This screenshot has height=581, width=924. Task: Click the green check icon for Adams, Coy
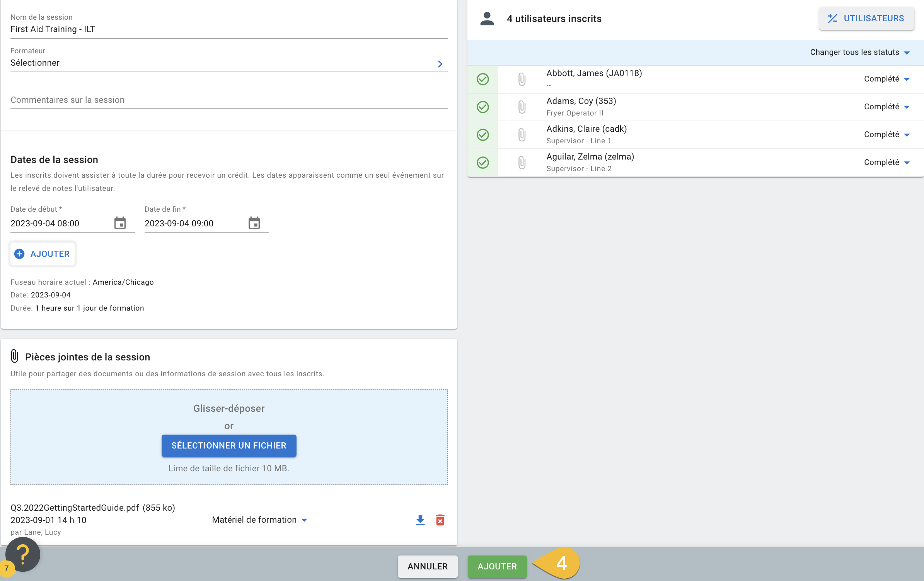(x=483, y=107)
